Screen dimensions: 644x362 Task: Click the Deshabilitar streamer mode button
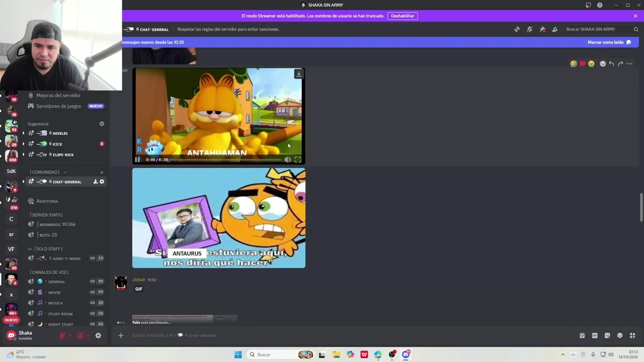pyautogui.click(x=403, y=16)
